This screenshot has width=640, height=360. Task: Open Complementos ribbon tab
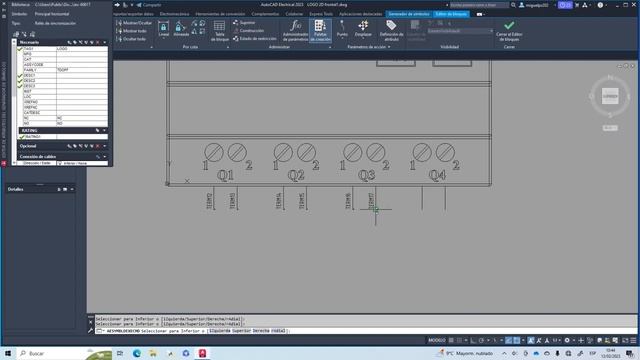click(265, 14)
